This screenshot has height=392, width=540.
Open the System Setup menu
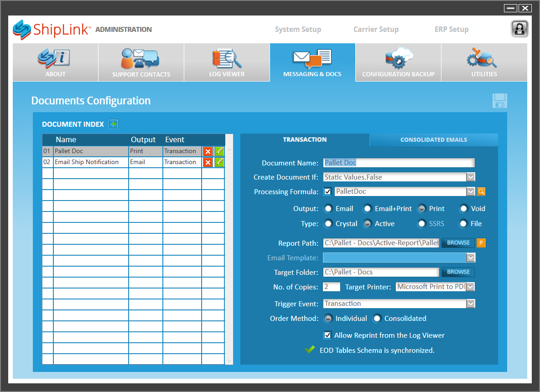[298, 30]
